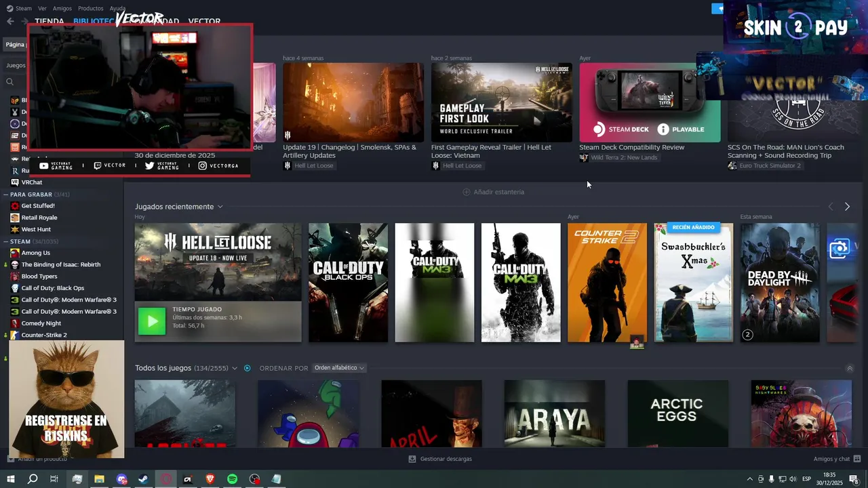Click Euro Truck Simulator 2 link
Image resolution: width=868 pixels, height=488 pixels.
tap(770, 165)
